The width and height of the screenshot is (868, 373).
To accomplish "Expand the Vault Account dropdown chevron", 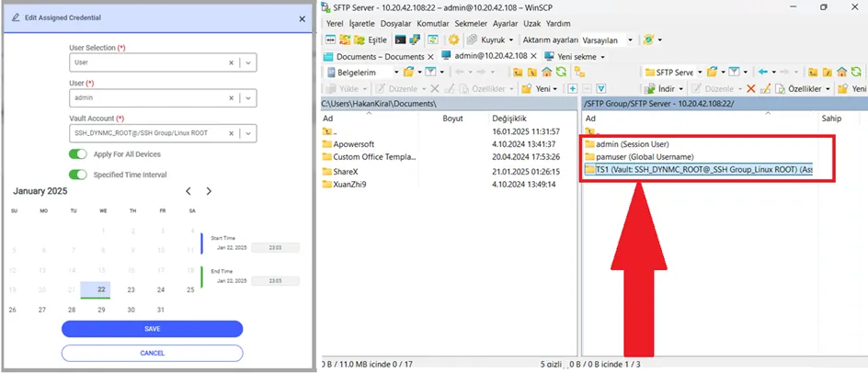I will tap(248, 133).
